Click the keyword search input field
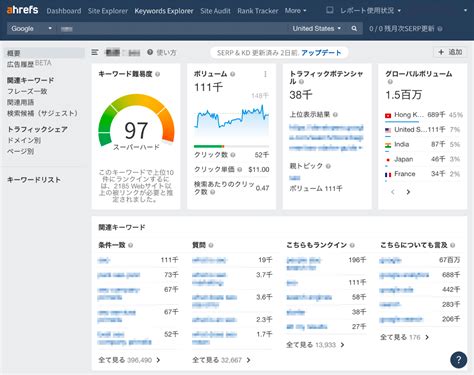 pos(173,29)
